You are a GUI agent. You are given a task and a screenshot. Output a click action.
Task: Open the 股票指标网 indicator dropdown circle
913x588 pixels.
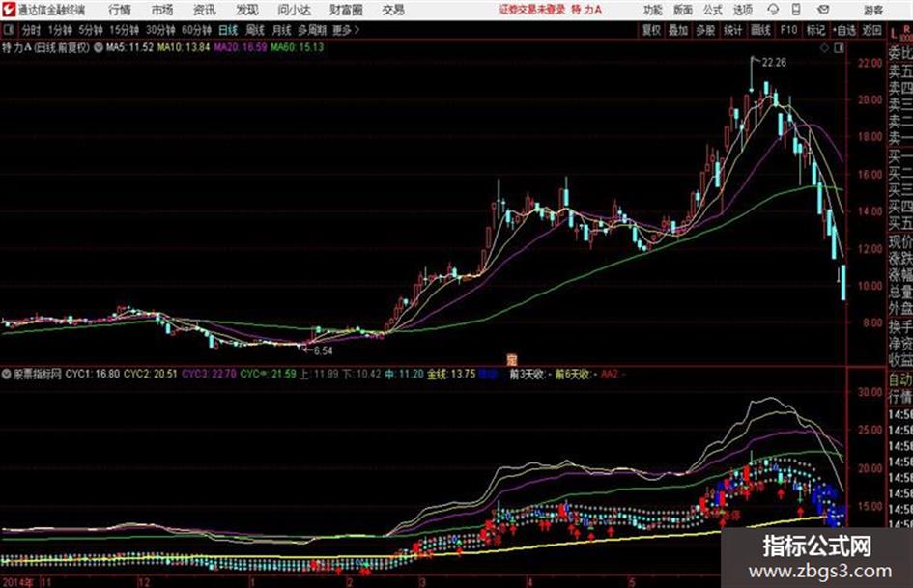coord(7,374)
